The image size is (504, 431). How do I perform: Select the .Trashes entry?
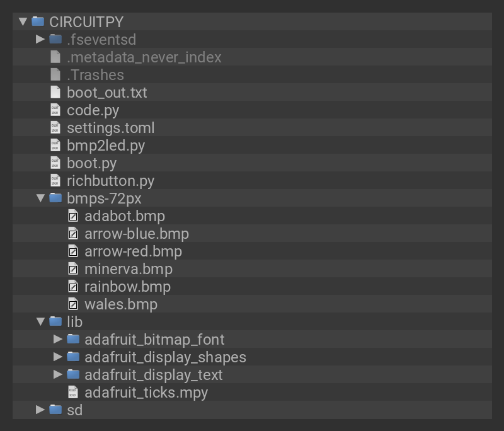pyautogui.click(x=95, y=75)
